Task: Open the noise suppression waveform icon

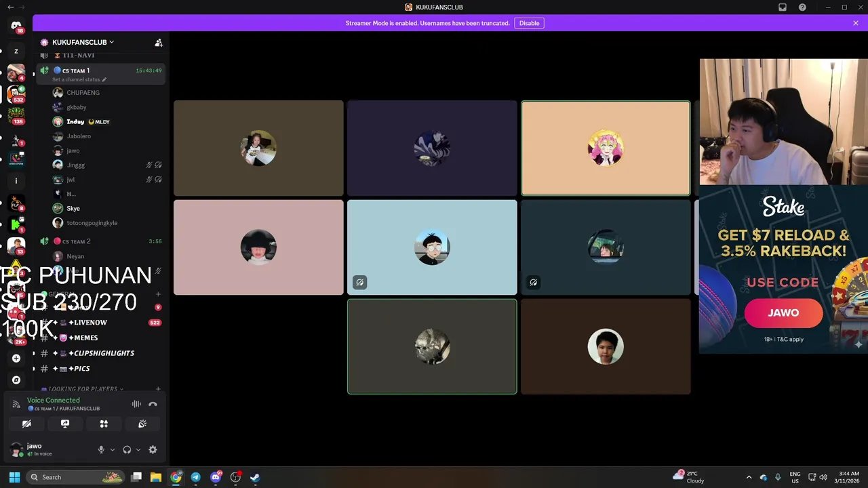Action: 136,404
